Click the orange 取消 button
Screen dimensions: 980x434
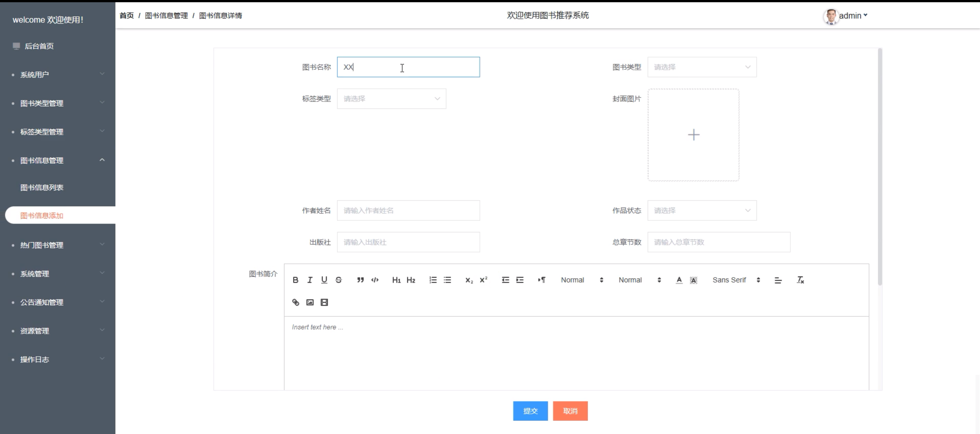tap(570, 411)
